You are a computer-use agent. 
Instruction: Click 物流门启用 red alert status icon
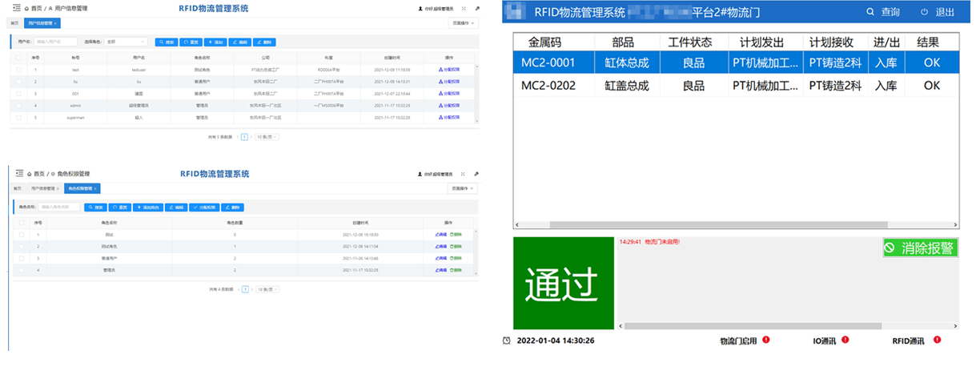pyautogui.click(x=766, y=340)
